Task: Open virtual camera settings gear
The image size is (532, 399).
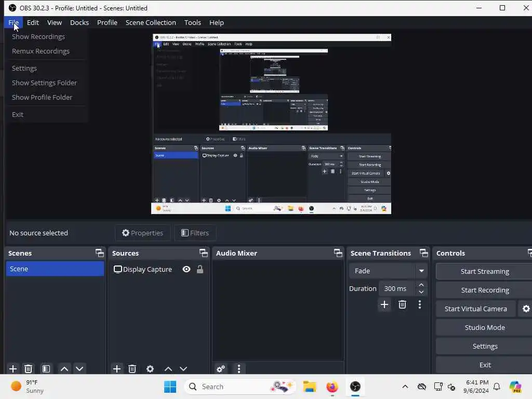Action: (526, 309)
